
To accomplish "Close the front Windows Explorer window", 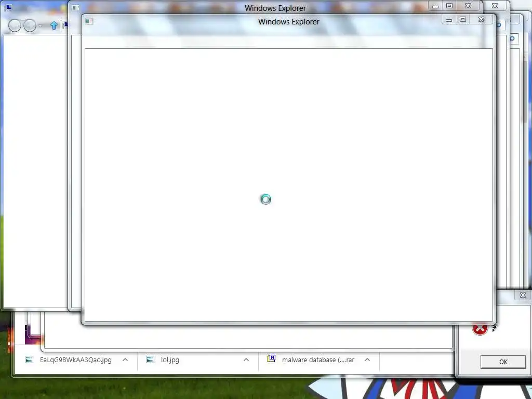I will click(x=482, y=20).
